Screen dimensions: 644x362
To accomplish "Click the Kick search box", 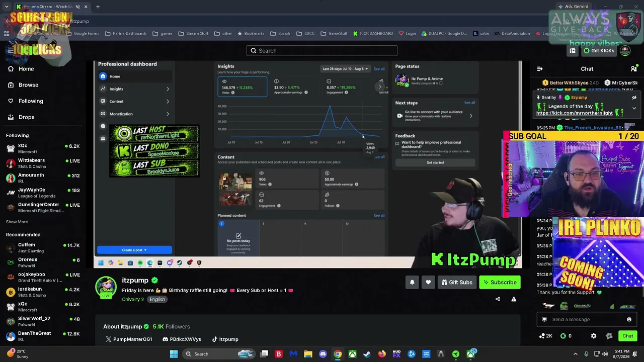I will point(322,51).
